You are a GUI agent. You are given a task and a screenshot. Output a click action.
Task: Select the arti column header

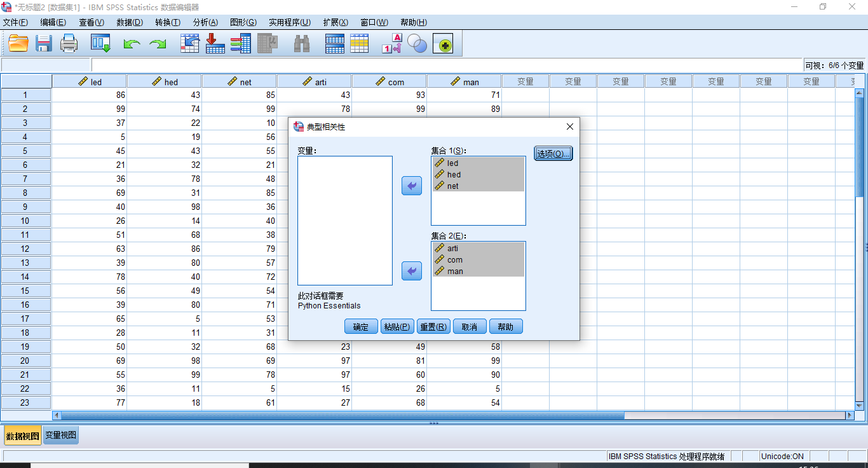point(315,81)
